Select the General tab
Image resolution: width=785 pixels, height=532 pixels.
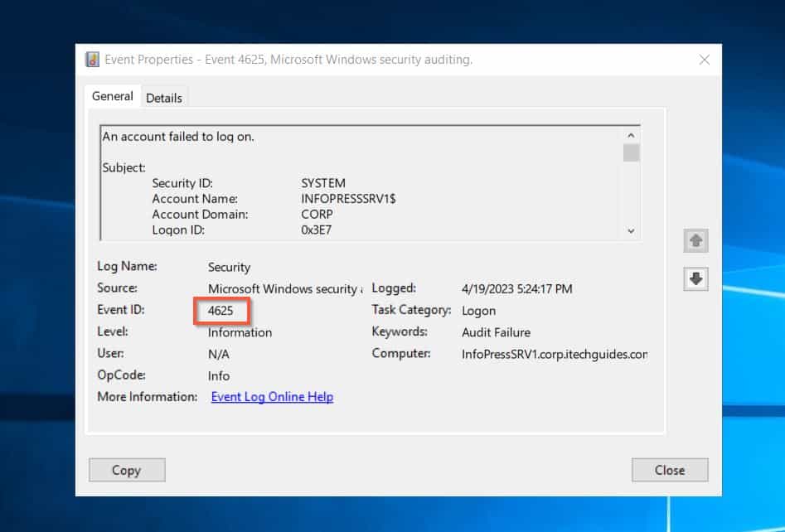tap(112, 96)
